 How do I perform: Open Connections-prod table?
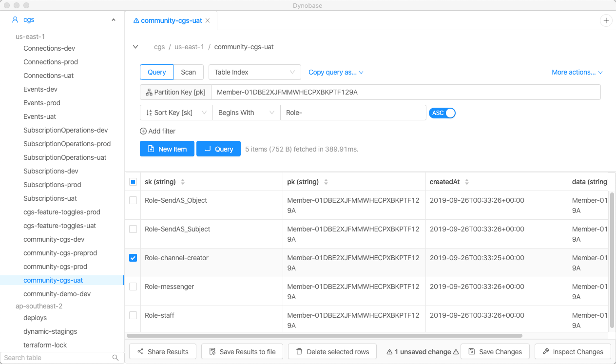(51, 62)
